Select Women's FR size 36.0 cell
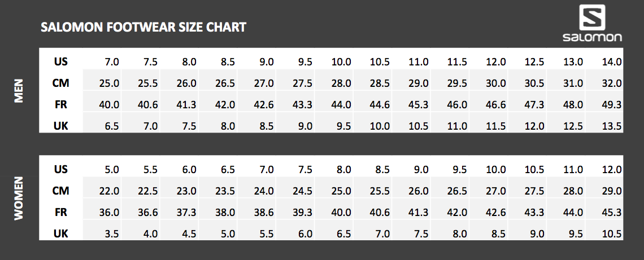This screenshot has width=644, height=260. pyautogui.click(x=109, y=212)
